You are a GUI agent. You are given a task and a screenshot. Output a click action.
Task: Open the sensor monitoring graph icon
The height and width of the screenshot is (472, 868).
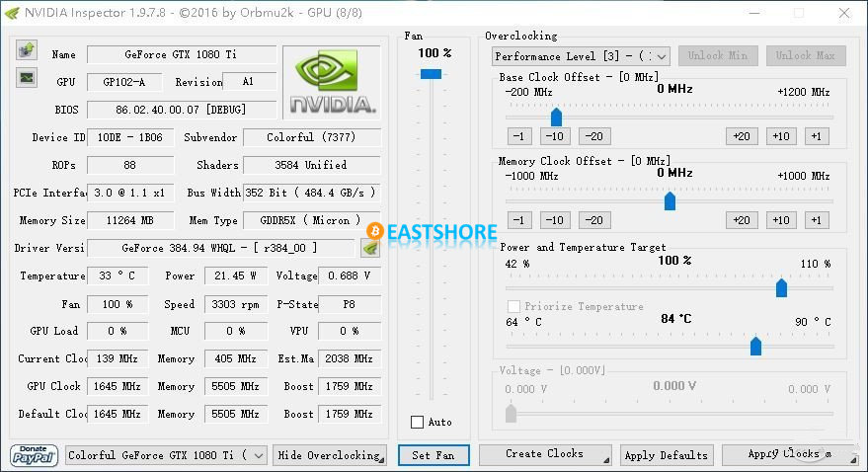26,78
